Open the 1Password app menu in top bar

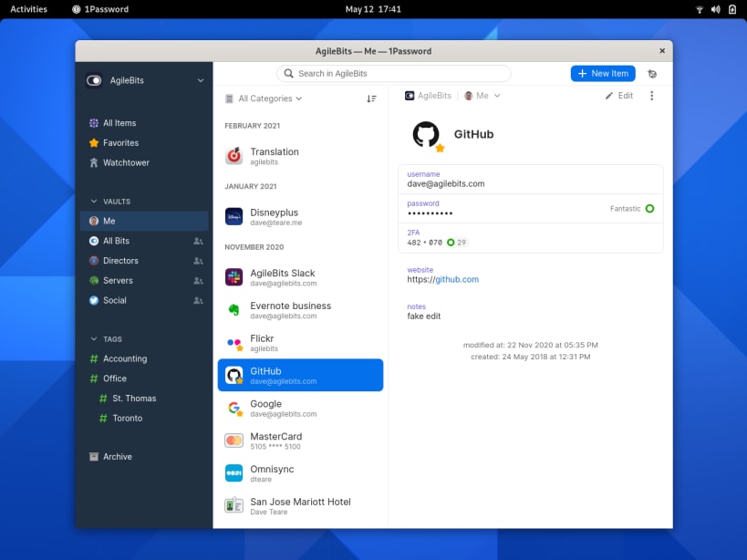coord(100,9)
